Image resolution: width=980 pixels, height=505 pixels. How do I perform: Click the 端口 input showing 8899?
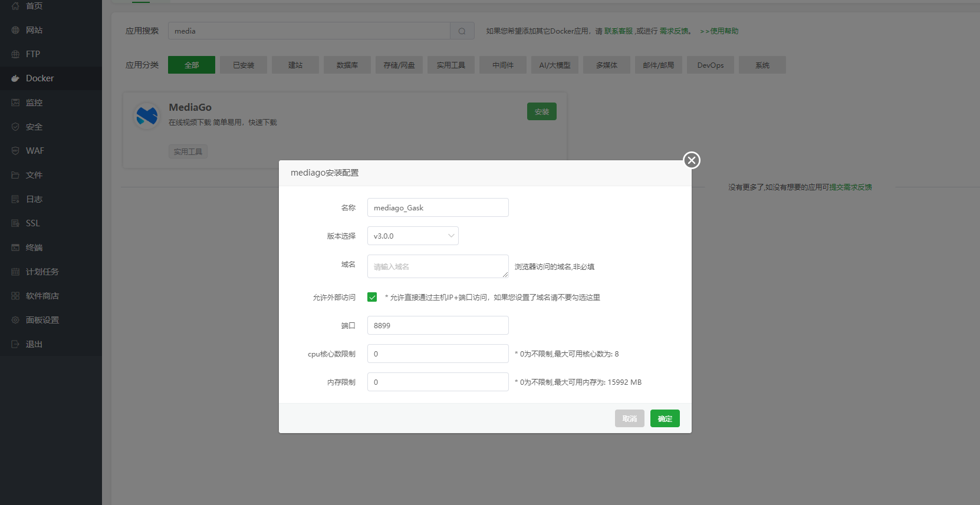click(x=438, y=325)
